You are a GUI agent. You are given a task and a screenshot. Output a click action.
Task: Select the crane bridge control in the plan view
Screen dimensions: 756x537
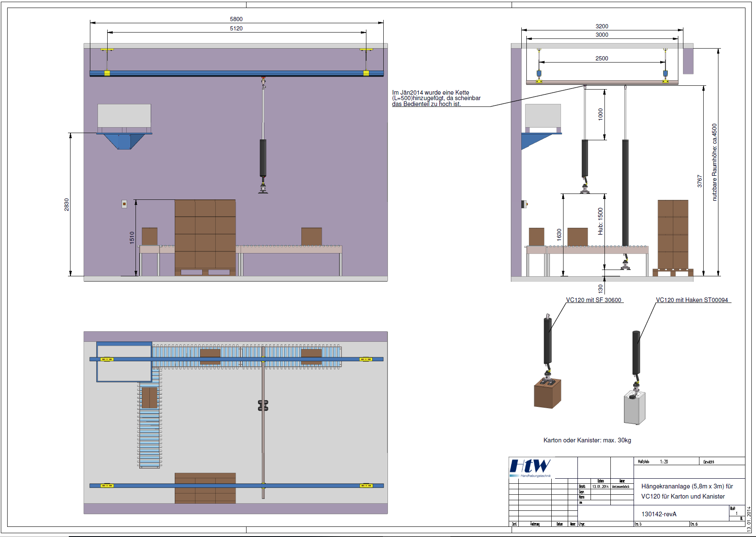(263, 406)
